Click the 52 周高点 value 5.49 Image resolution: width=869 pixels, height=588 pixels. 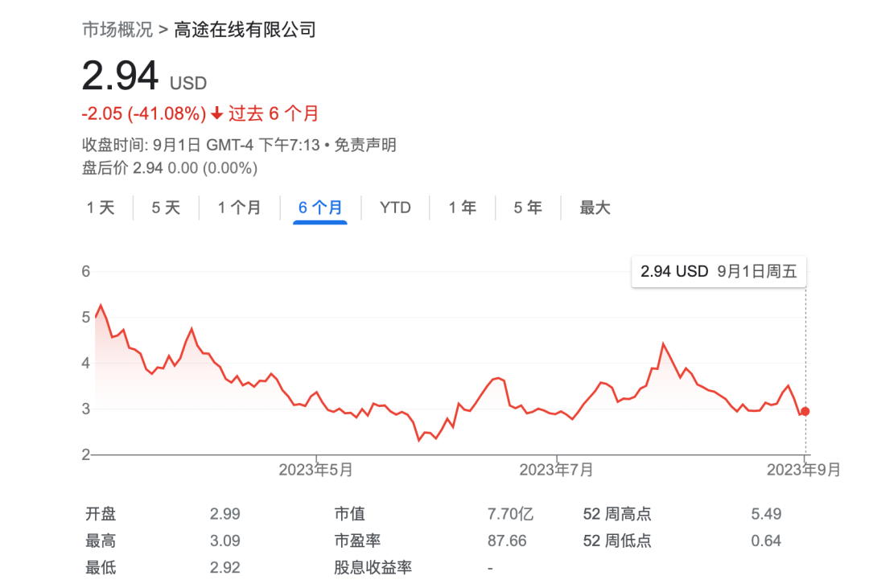click(766, 514)
